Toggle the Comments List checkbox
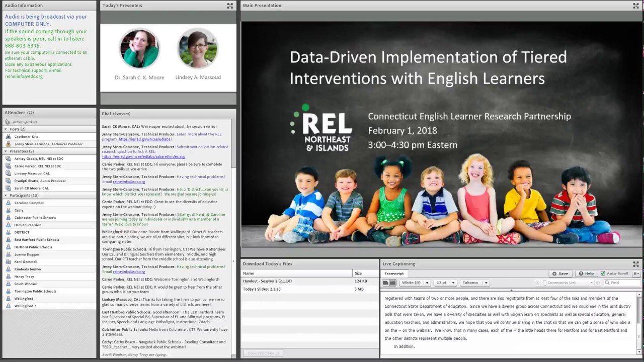This screenshot has height=362, width=644. [x=544, y=283]
